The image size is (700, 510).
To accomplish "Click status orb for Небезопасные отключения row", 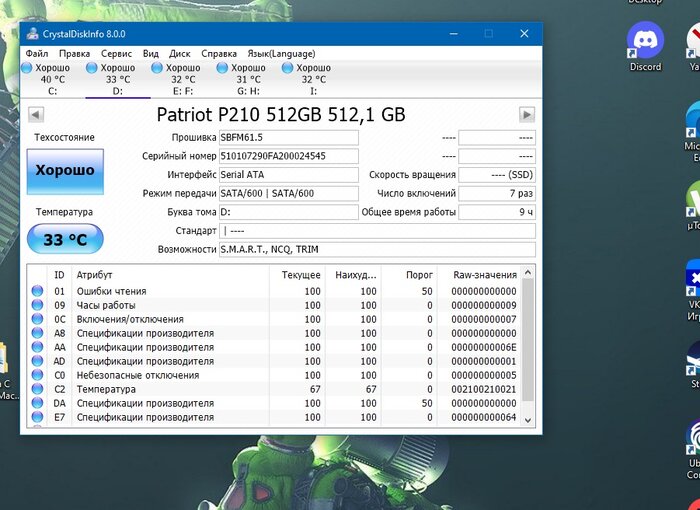I will 38,375.
